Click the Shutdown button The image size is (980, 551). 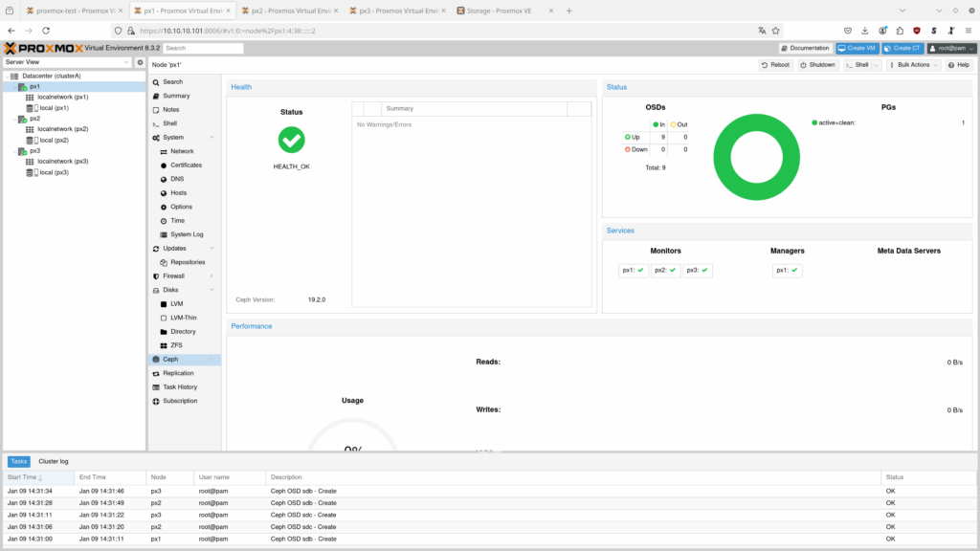(x=817, y=65)
